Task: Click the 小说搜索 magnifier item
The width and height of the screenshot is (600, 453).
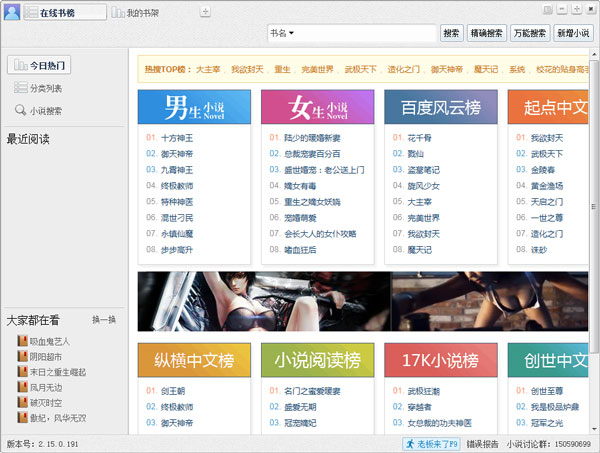Action: (x=38, y=111)
